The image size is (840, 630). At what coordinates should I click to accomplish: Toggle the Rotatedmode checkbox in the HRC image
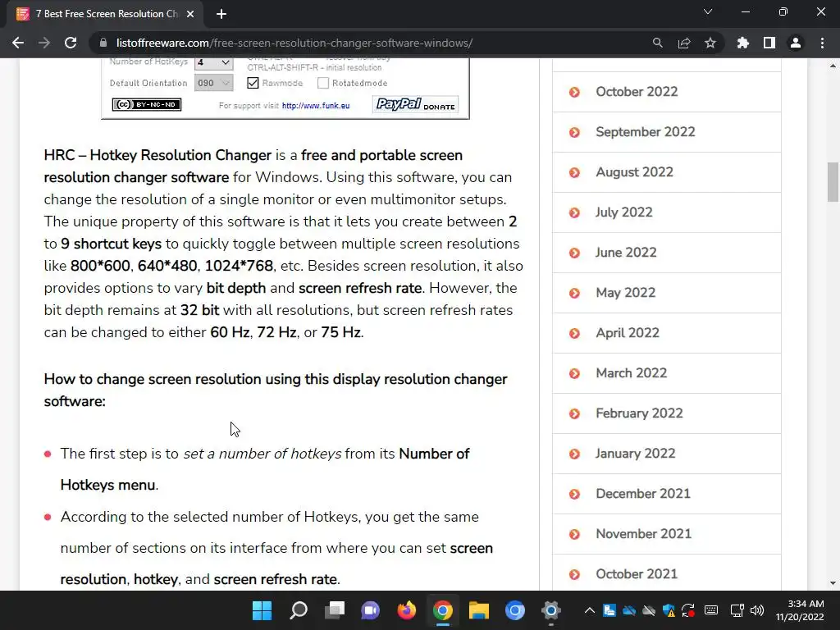pos(323,83)
